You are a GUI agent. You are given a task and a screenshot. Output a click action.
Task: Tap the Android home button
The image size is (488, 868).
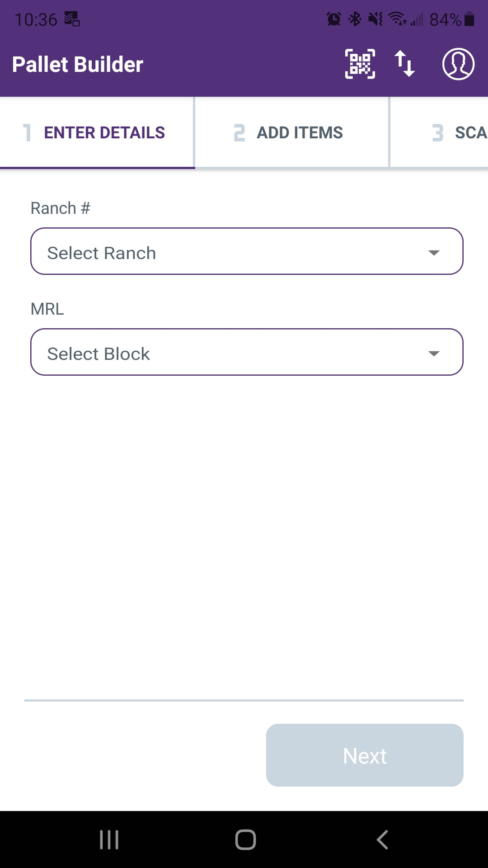(x=245, y=840)
